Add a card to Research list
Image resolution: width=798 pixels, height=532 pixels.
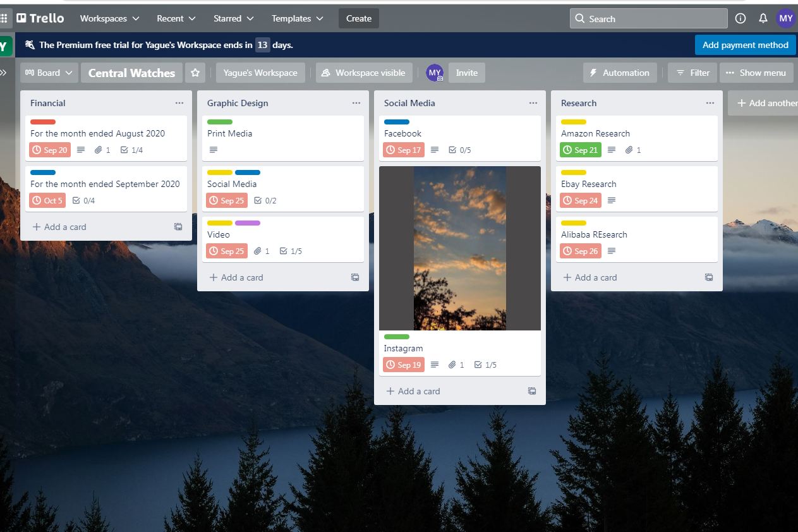pyautogui.click(x=590, y=277)
